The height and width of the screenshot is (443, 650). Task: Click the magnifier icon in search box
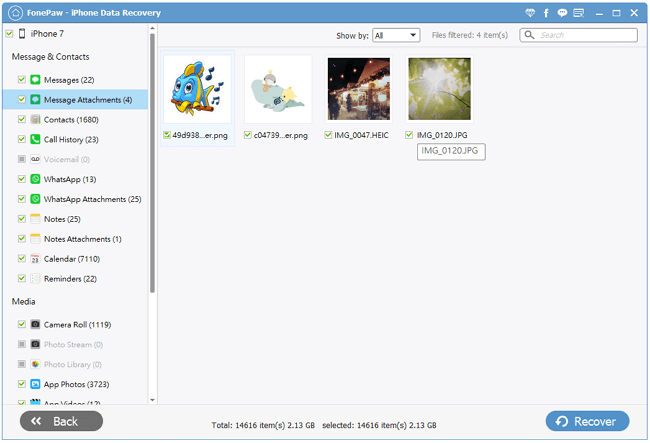[x=531, y=35]
